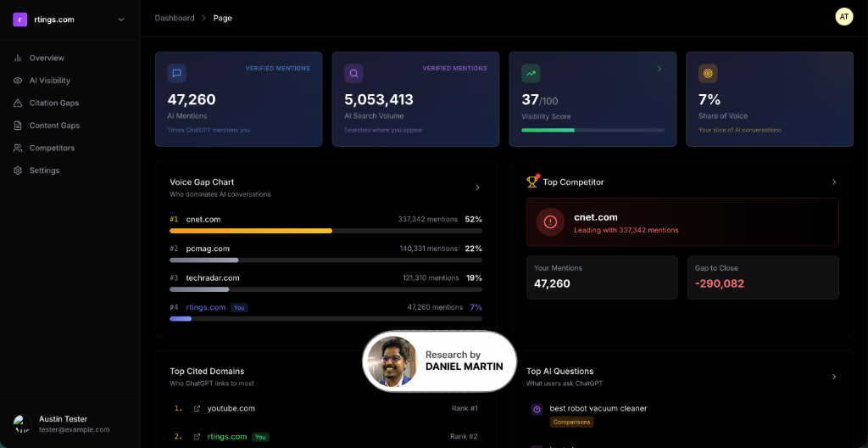This screenshot has height=448, width=868.
Task: Click the Visibility Score trend icon
Action: point(531,73)
